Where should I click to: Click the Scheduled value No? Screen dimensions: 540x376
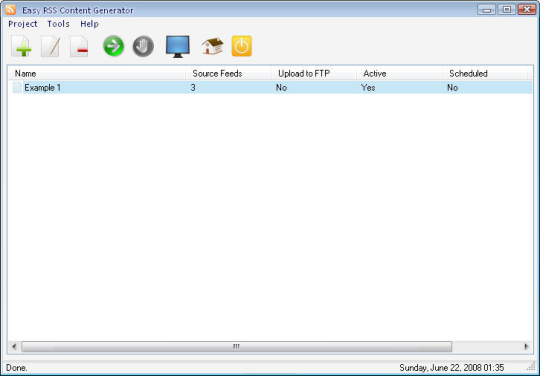(x=453, y=88)
